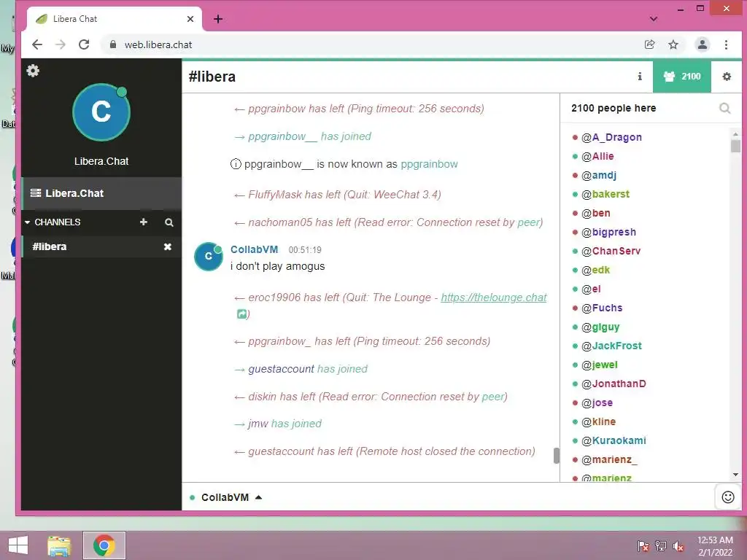Select the Libera.Chat network entry
This screenshot has width=747, height=560.
101,193
